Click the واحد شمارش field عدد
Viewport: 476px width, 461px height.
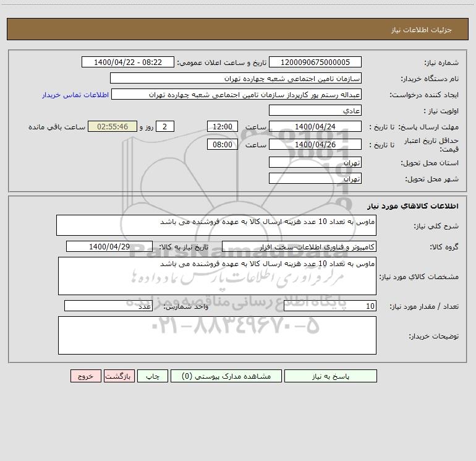108,306
